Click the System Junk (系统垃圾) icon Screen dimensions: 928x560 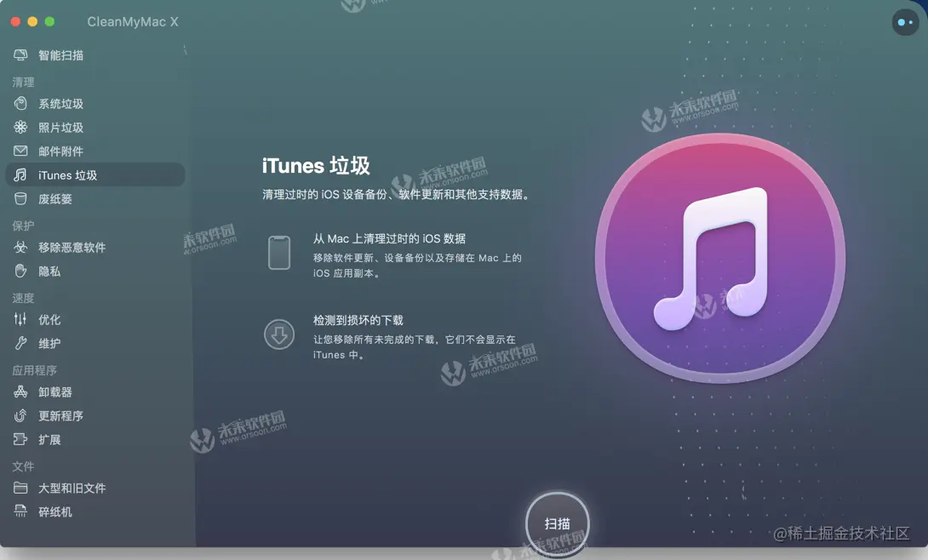20,104
